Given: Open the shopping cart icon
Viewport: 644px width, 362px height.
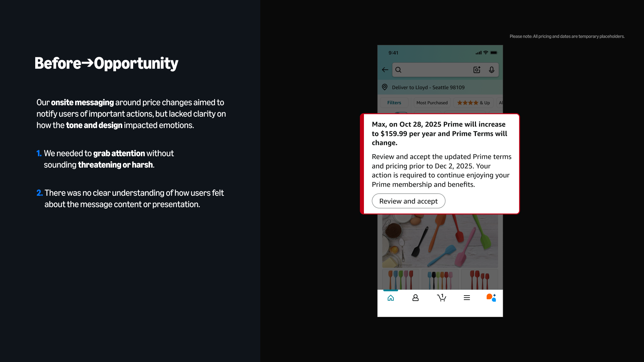Looking at the screenshot, I should click(x=441, y=298).
